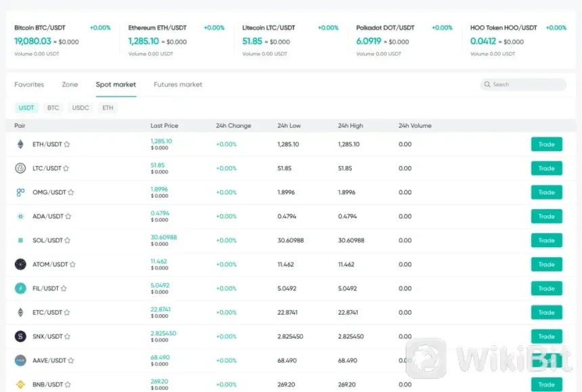The height and width of the screenshot is (392, 582).
Task: Favorite the ETH/USDT pair with star
Action: 67,144
